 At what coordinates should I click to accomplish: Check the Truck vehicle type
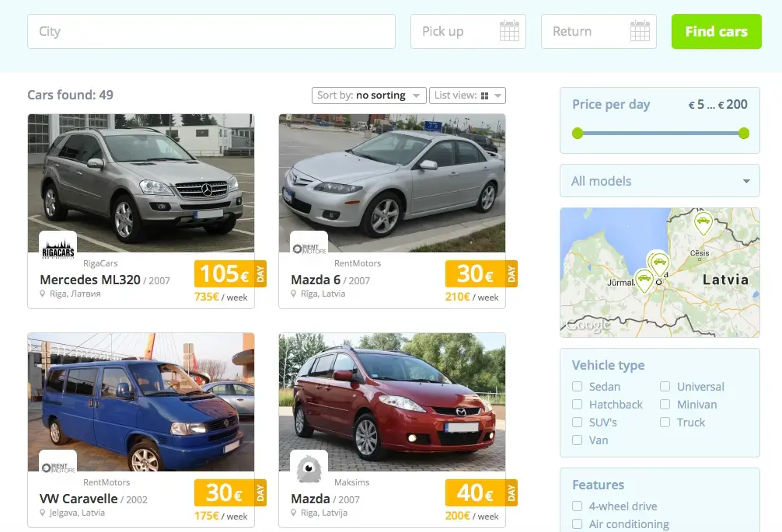[665, 422]
